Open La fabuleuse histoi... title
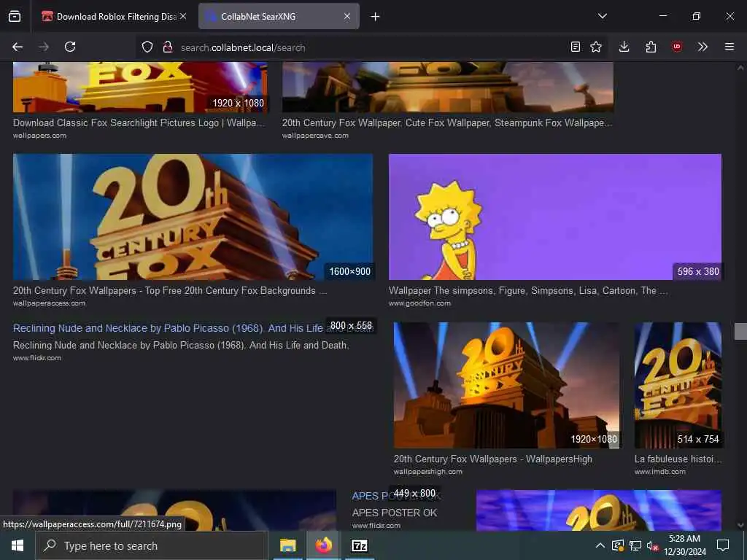 click(678, 459)
